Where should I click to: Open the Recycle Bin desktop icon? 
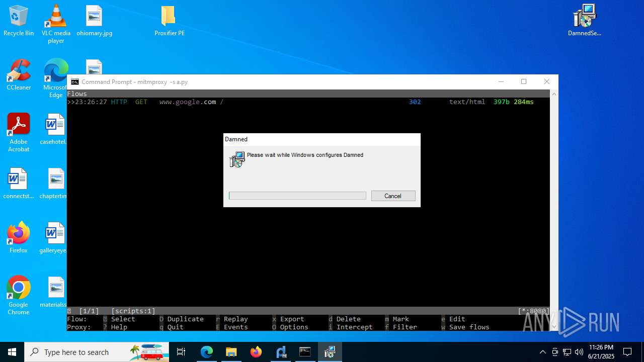pyautogui.click(x=19, y=21)
